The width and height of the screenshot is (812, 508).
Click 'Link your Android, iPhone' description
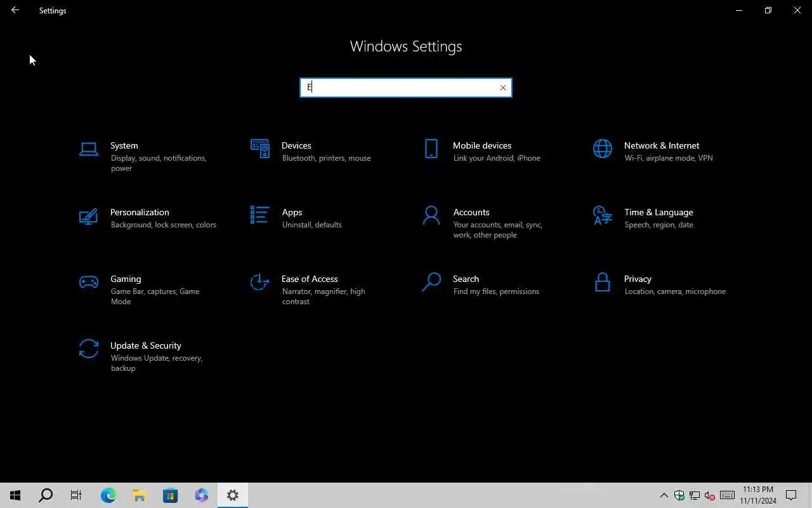pos(497,158)
